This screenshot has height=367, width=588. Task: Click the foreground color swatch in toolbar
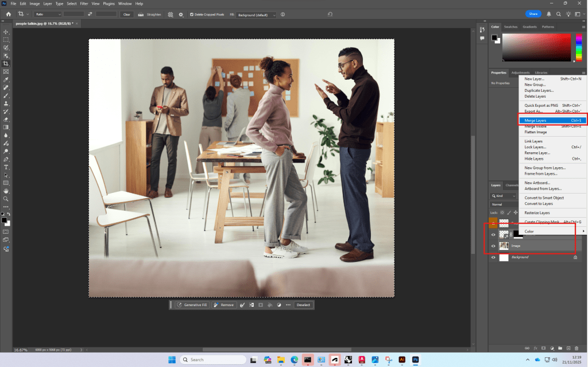coord(4,220)
